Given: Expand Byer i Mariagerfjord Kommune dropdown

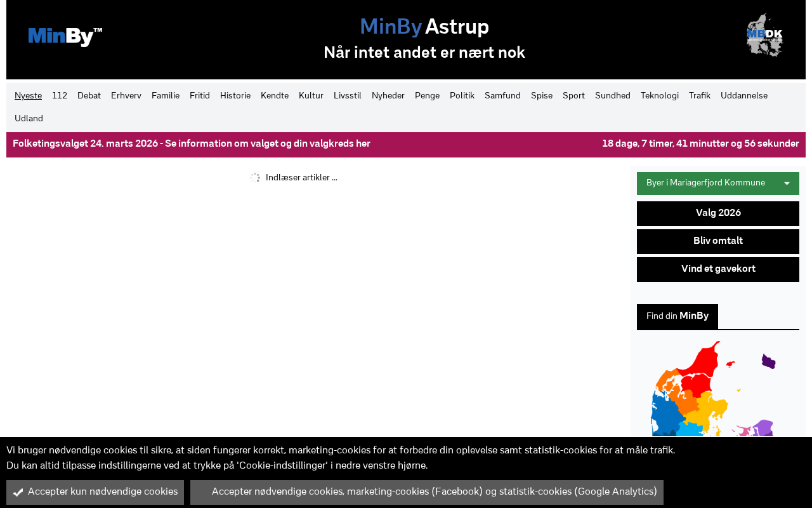Looking at the screenshot, I should [x=718, y=184].
